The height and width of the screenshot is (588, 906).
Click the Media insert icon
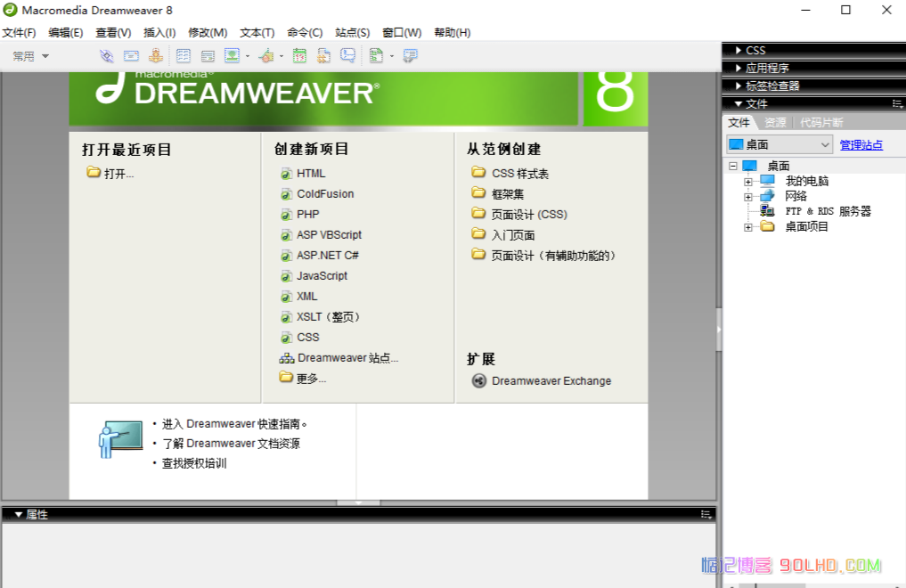(x=266, y=56)
